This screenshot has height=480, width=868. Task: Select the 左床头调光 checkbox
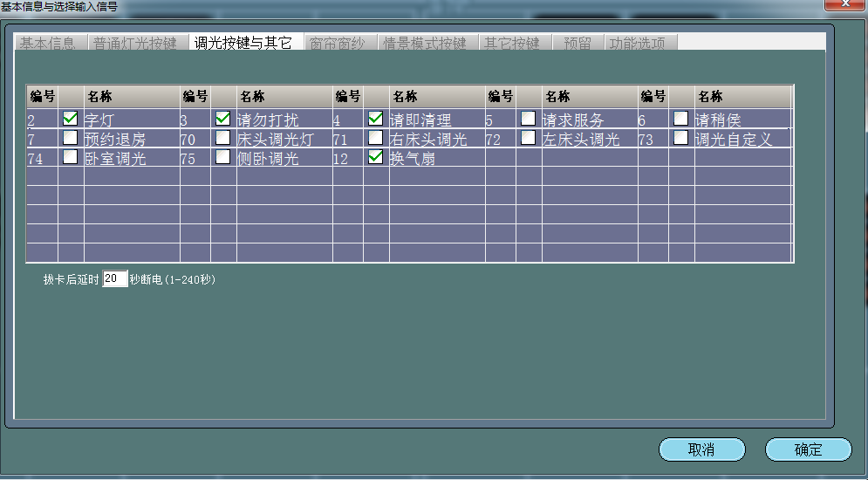click(x=529, y=138)
